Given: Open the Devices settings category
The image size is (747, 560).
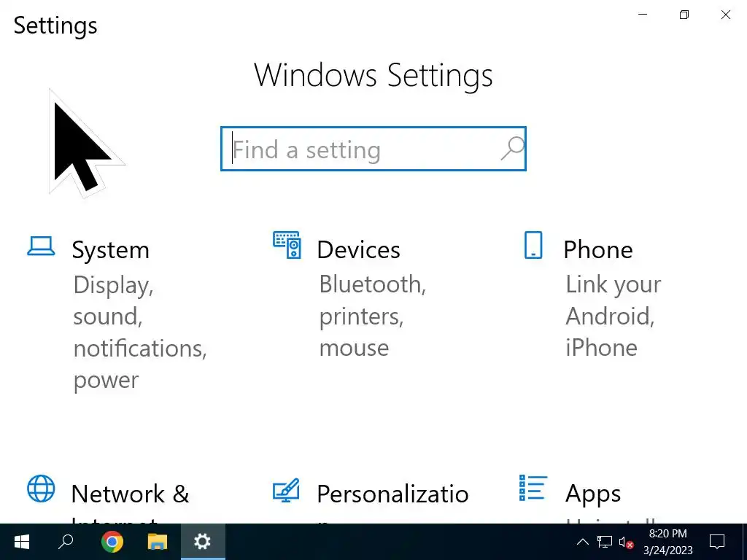Looking at the screenshot, I should pyautogui.click(x=358, y=250).
